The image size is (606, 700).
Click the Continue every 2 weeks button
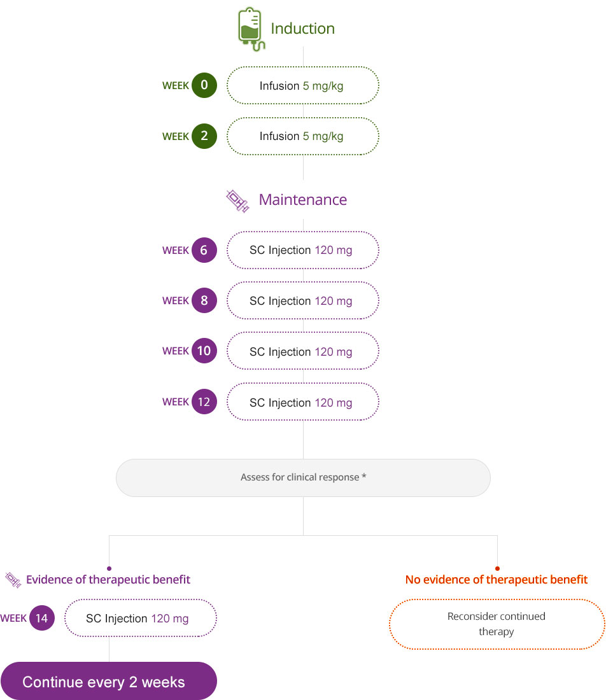[x=108, y=682]
